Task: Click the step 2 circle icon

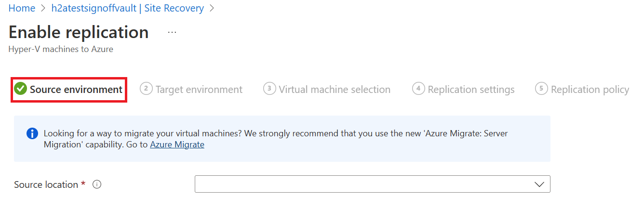Action: 146,89
